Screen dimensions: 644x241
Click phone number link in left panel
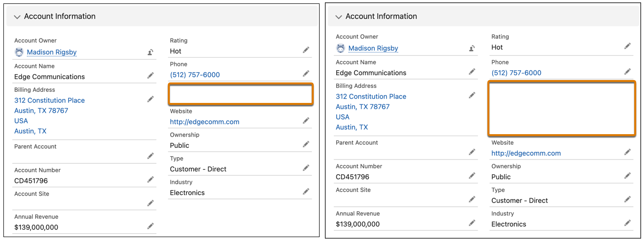(195, 75)
